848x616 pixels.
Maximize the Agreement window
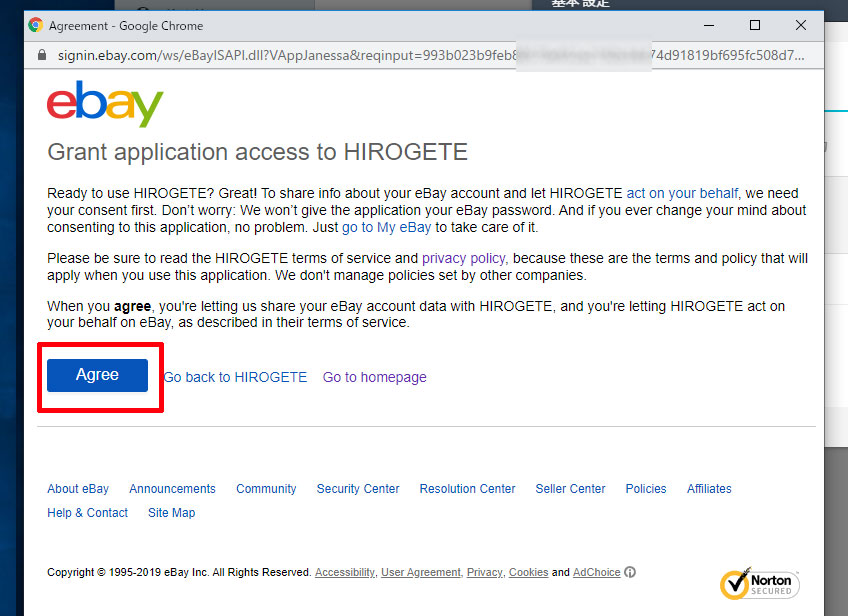(x=755, y=25)
